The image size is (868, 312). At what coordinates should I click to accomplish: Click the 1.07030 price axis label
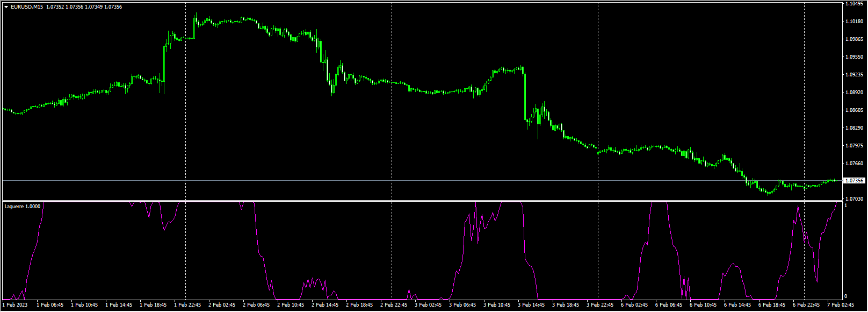[x=854, y=199]
